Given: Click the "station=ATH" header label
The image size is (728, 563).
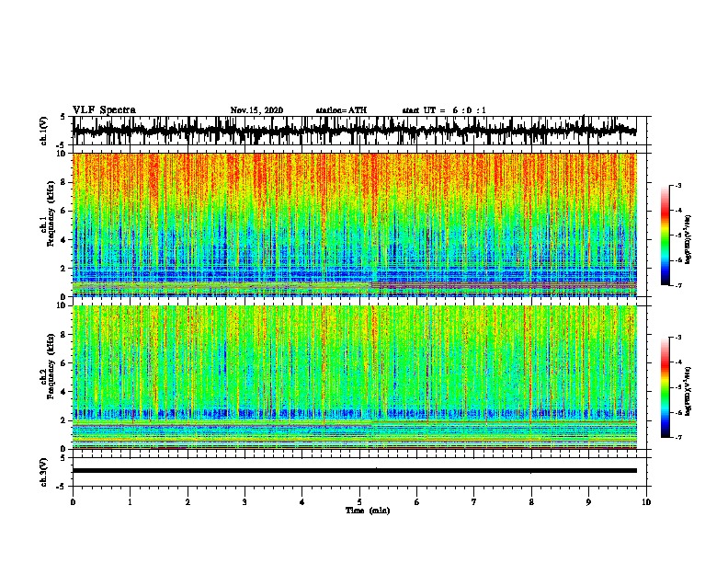Looking at the screenshot, I should [341, 110].
